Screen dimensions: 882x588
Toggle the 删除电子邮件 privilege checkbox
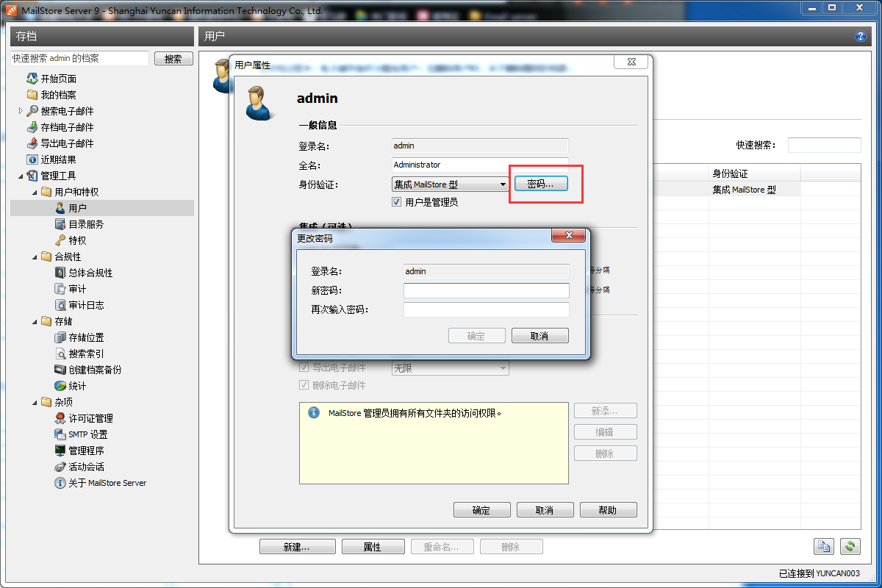tap(304, 384)
